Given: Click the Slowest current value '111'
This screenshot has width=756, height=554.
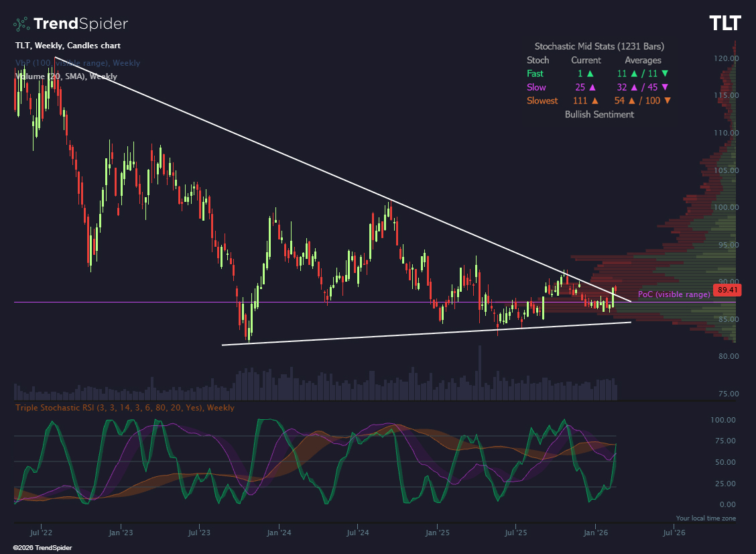Looking at the screenshot, I should pos(580,101).
